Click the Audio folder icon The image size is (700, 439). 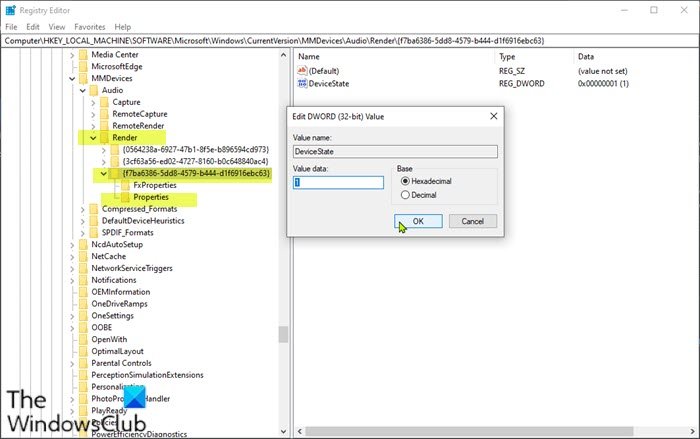[94, 90]
